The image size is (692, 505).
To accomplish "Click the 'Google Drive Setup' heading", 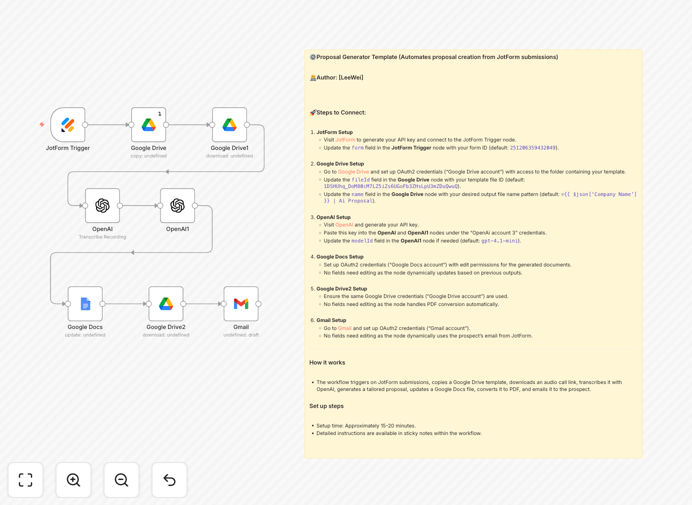I will point(340,164).
